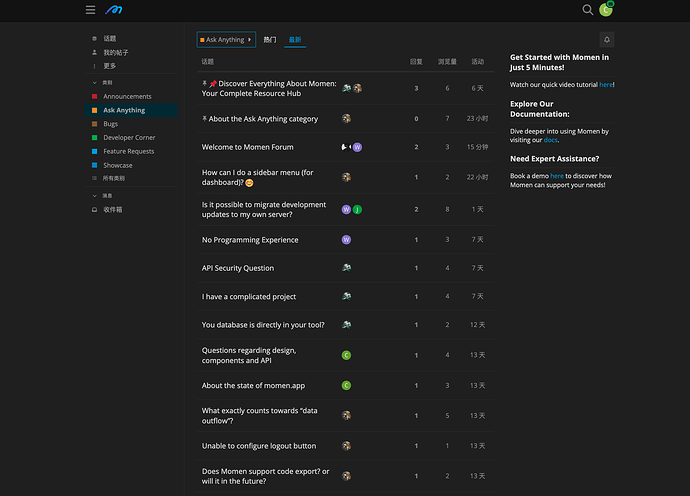Open topic 'About the Ask Anything category'
This screenshot has height=496, width=690.
tap(263, 119)
